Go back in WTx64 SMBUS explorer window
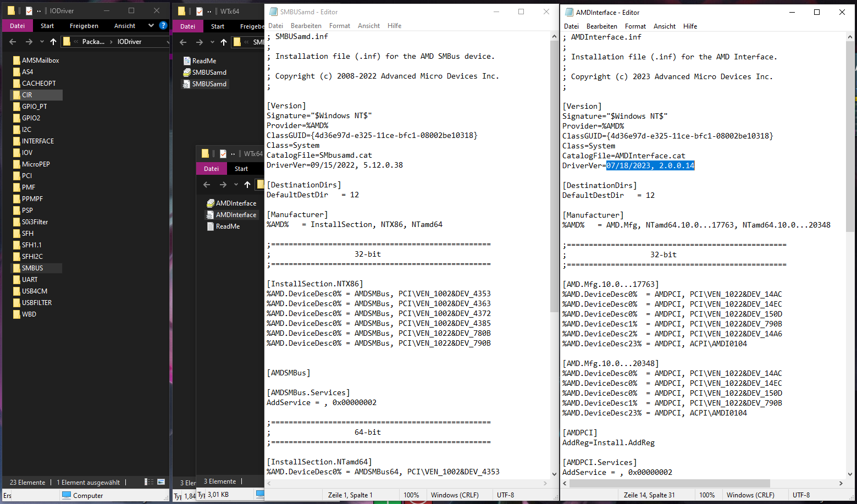857x504 pixels. click(x=184, y=42)
